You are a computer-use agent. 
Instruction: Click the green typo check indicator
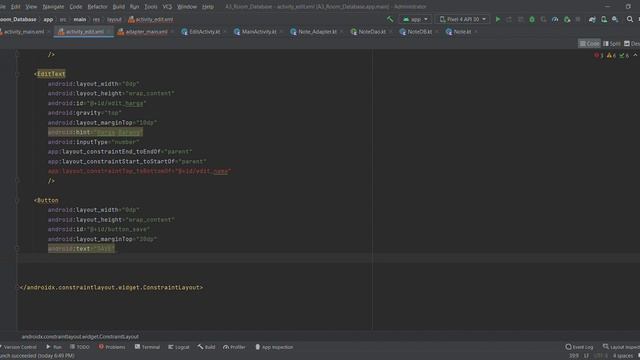[624, 56]
